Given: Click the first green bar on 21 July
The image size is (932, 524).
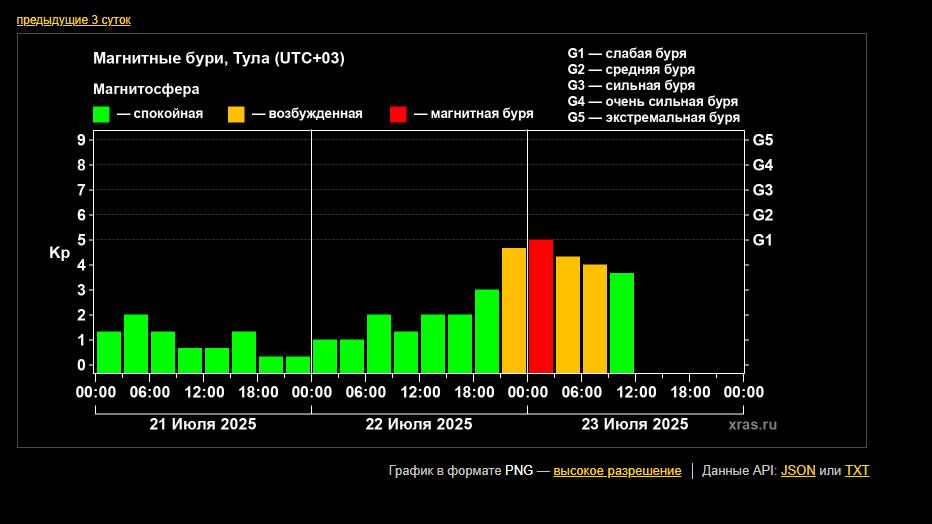Looking at the screenshot, I should pos(109,351).
